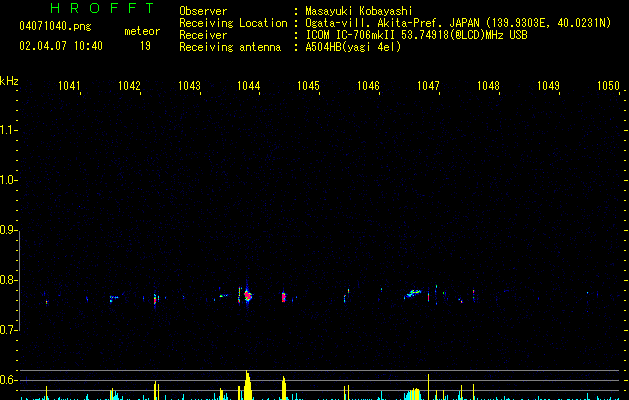Click time axis label 1045
629x400 pixels.
point(308,86)
